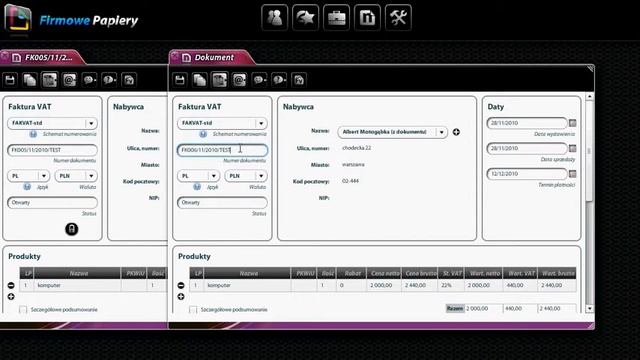Image resolution: width=640 pixels, height=360 pixels.
Task: Click the @ email icon in FK005 window
Action: [69, 80]
